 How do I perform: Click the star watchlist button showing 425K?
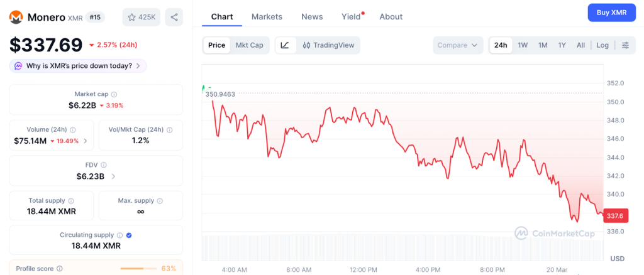click(142, 17)
